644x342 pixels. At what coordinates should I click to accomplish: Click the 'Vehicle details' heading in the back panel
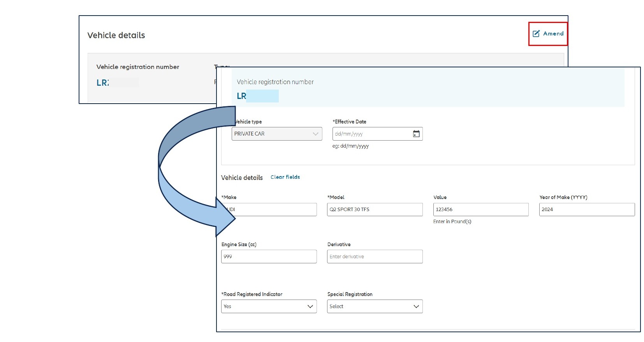(x=116, y=35)
